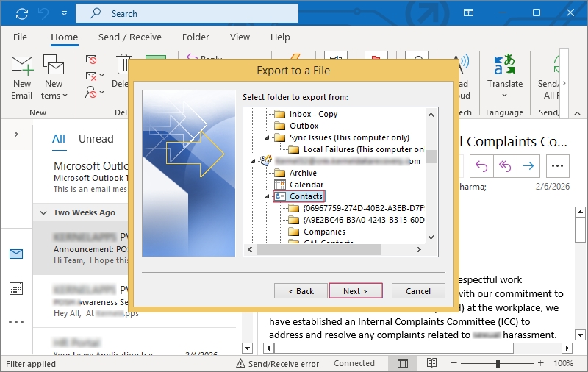Screen dimensions: 588x372
Task: Click the Send/Receive error status
Action: tap(278, 363)
